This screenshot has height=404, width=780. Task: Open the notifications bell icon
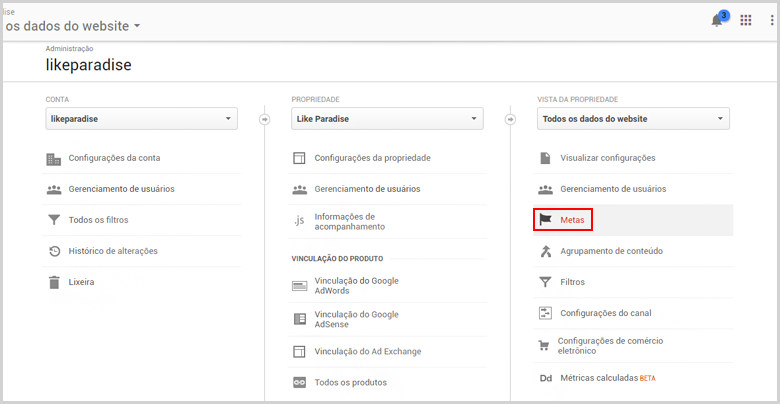[x=717, y=20]
